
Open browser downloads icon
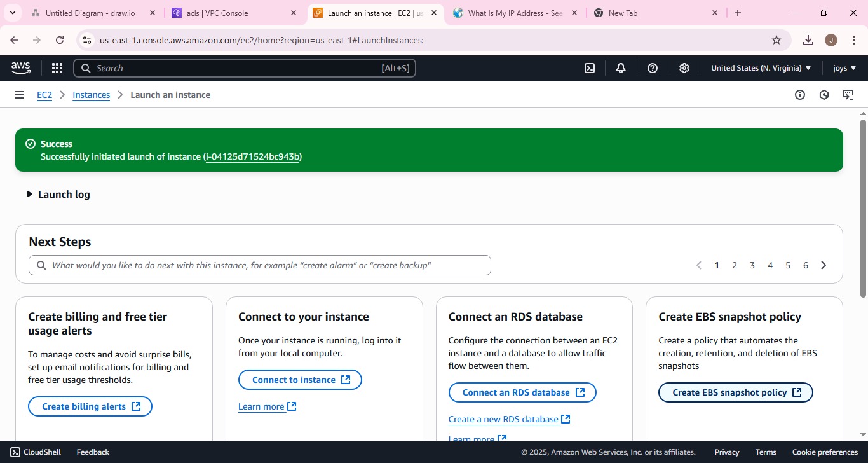(808, 40)
